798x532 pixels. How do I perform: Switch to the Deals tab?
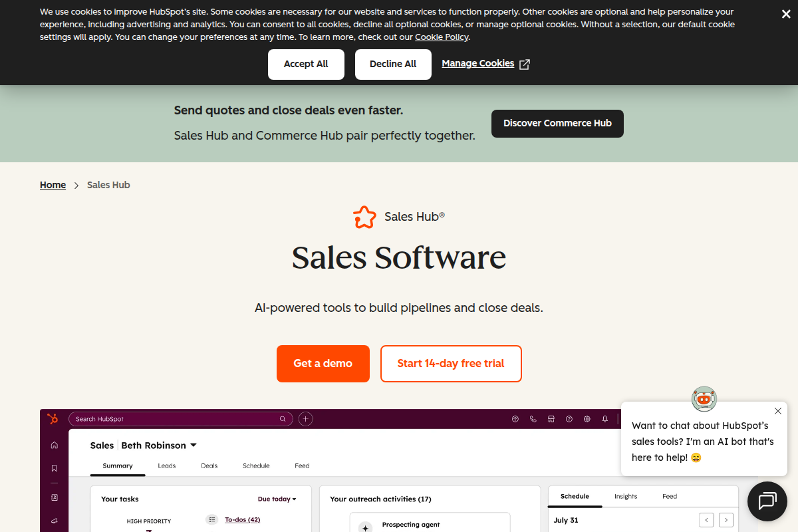click(x=209, y=466)
